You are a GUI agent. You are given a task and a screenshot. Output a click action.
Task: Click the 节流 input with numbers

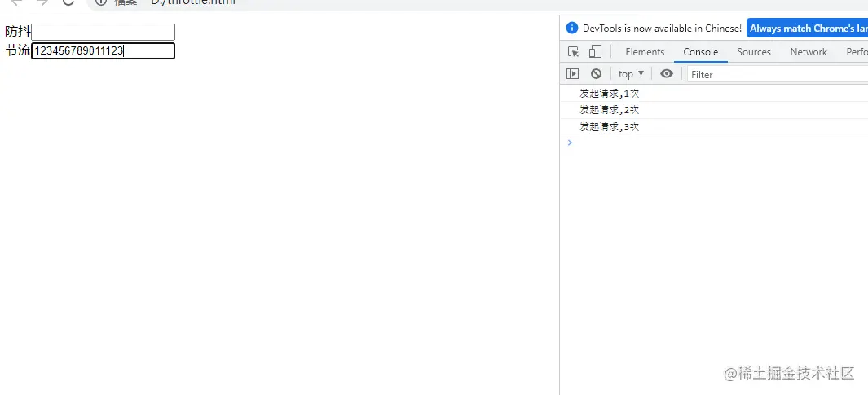tap(103, 50)
